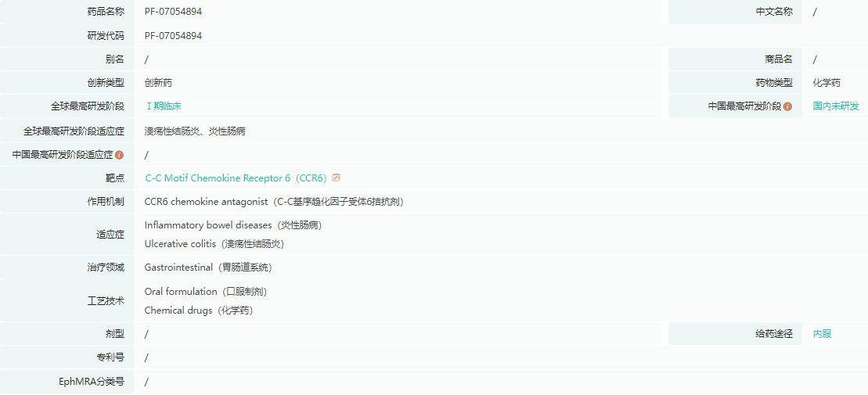
Task: Click the 给药途径 field label
Action: point(774,334)
